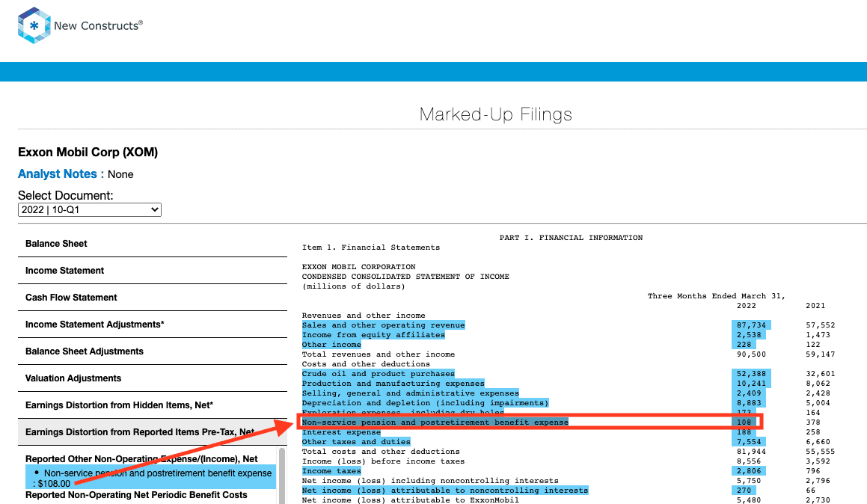The width and height of the screenshot is (867, 504).
Task: Click the sidebar's highlighted Non-service pension expense item
Action: coord(150,478)
